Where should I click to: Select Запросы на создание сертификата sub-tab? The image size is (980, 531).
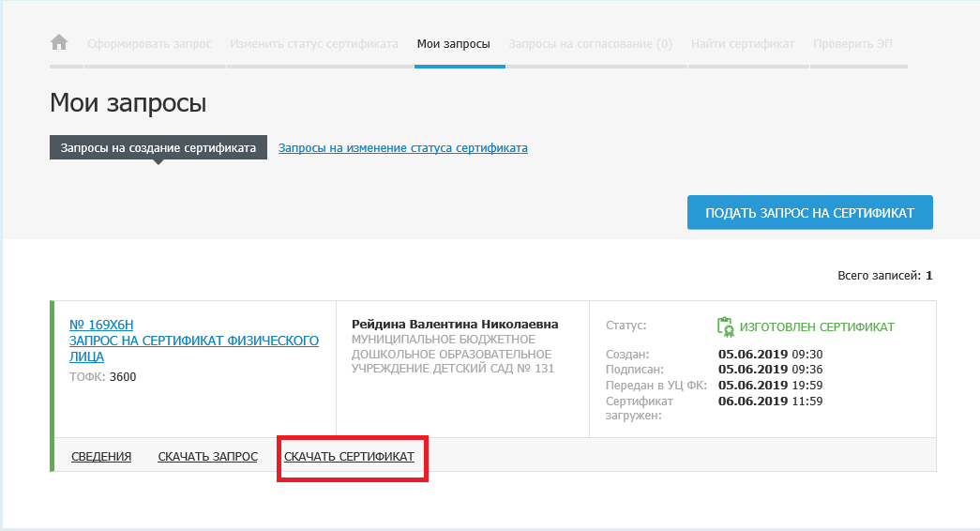tap(158, 148)
